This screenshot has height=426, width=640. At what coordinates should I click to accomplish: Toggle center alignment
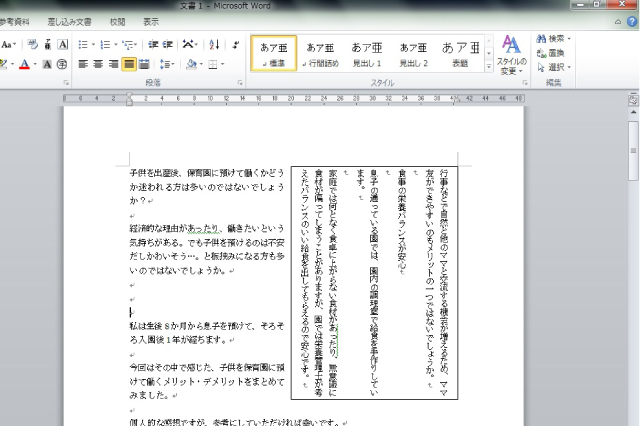point(98,64)
